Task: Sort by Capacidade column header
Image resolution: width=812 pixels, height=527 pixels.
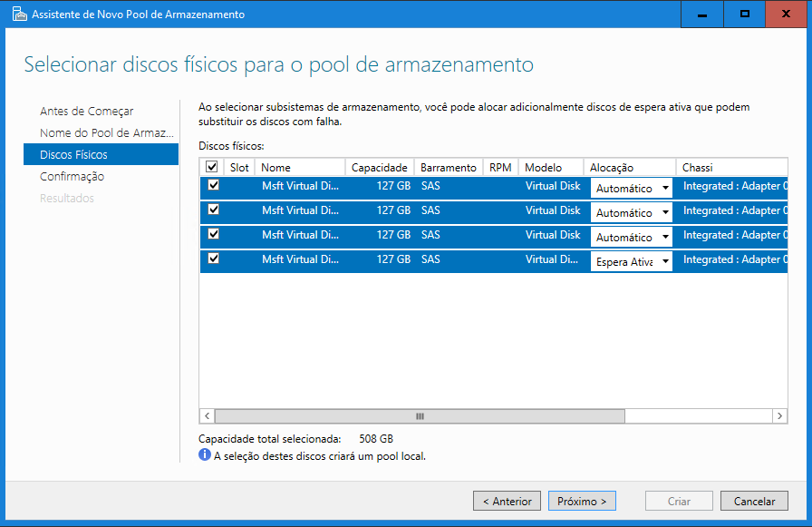Action: click(x=379, y=168)
